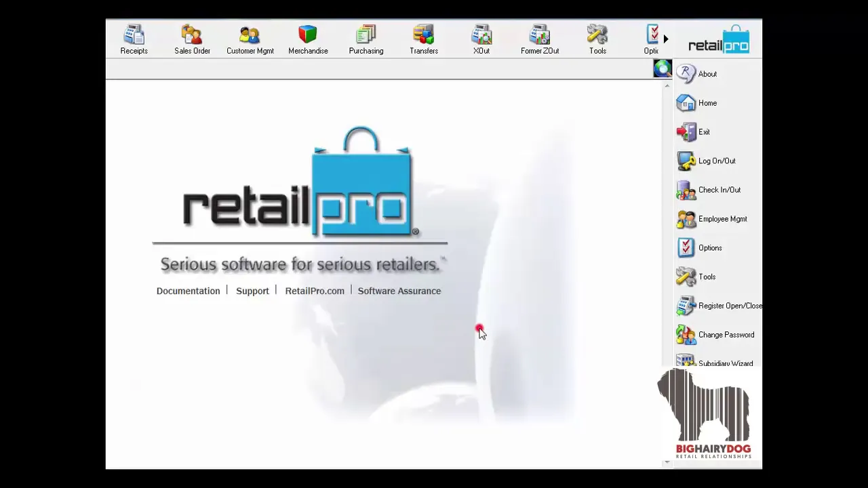The image size is (868, 488).
Task: Follow the Support link
Action: 252,291
